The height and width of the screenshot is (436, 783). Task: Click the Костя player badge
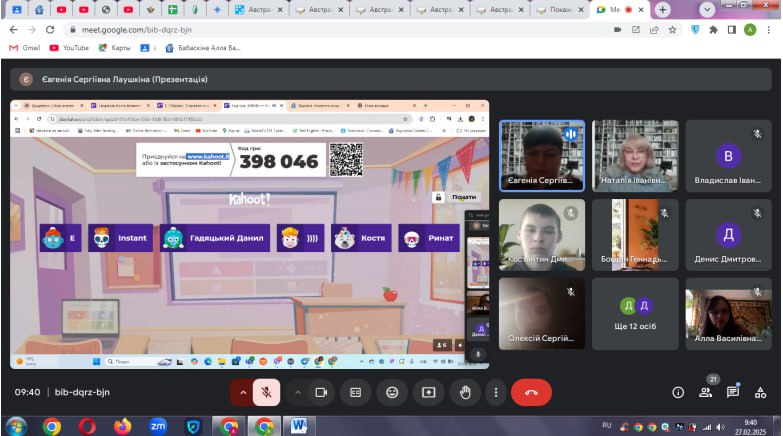tap(361, 238)
